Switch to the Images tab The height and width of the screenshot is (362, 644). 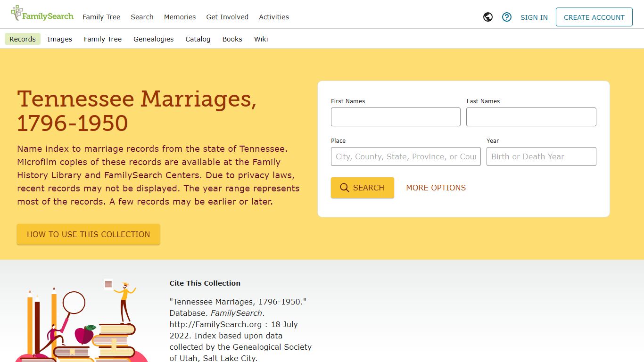(x=60, y=39)
